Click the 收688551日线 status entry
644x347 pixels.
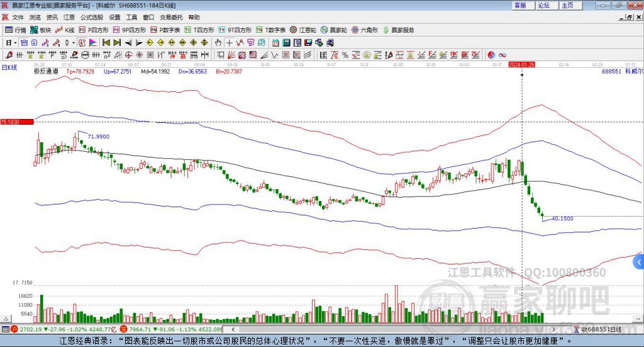[602, 329]
